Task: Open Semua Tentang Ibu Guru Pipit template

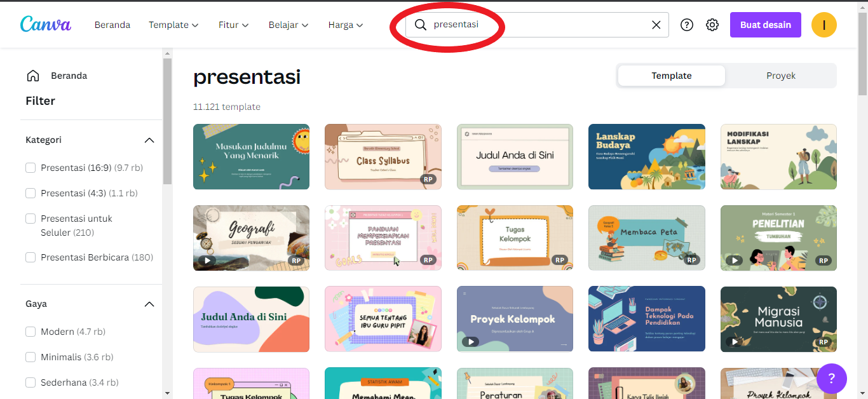Action: [383, 319]
